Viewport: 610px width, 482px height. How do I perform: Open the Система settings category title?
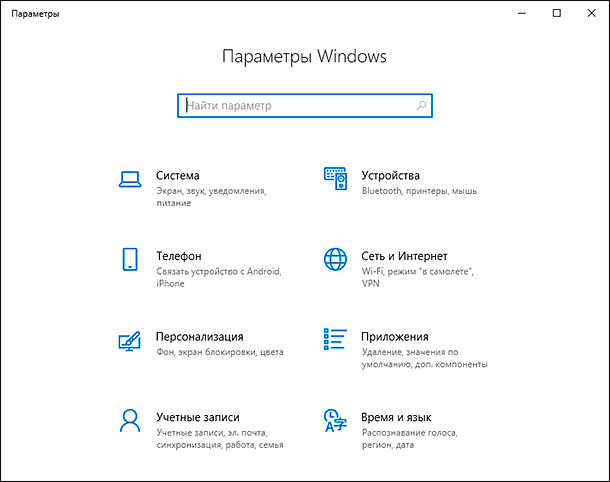178,175
